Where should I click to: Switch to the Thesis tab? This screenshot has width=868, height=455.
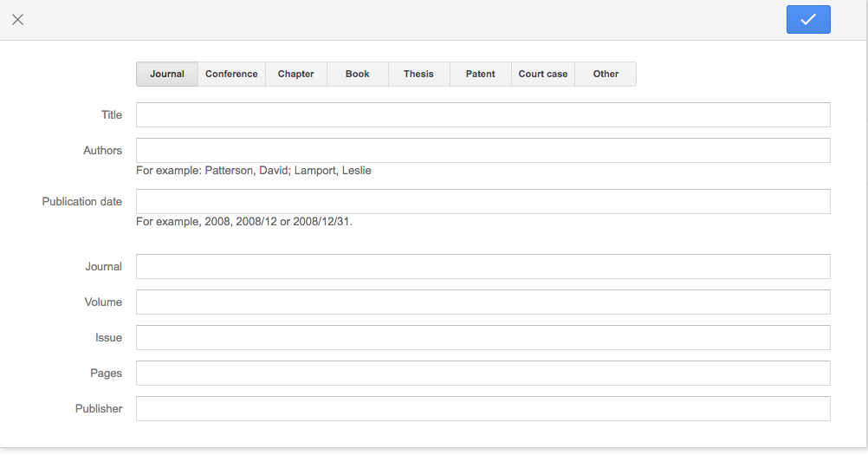pos(418,75)
